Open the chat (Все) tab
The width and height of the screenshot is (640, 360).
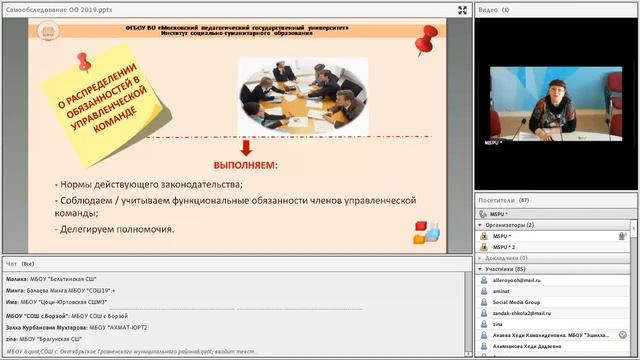point(28,264)
